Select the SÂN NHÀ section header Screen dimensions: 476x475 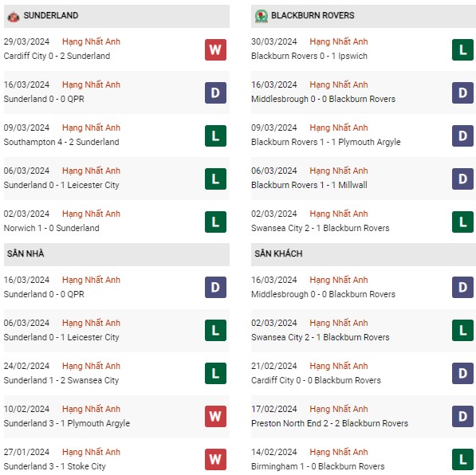click(116, 254)
